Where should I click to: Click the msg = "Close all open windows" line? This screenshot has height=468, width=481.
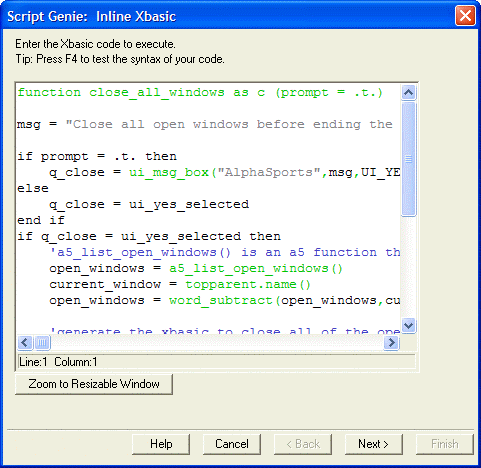coord(205,124)
